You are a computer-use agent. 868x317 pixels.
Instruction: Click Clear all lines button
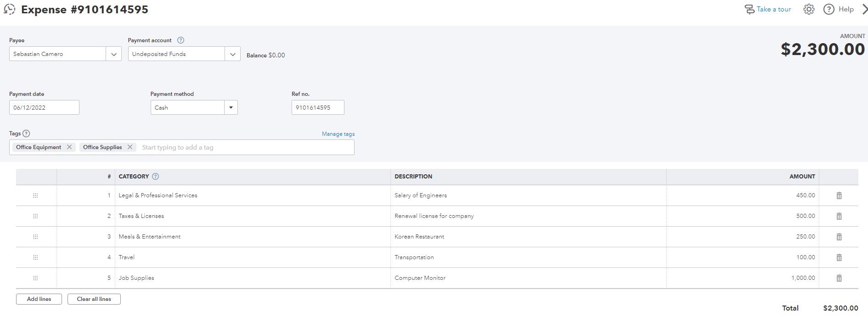pyautogui.click(x=94, y=299)
